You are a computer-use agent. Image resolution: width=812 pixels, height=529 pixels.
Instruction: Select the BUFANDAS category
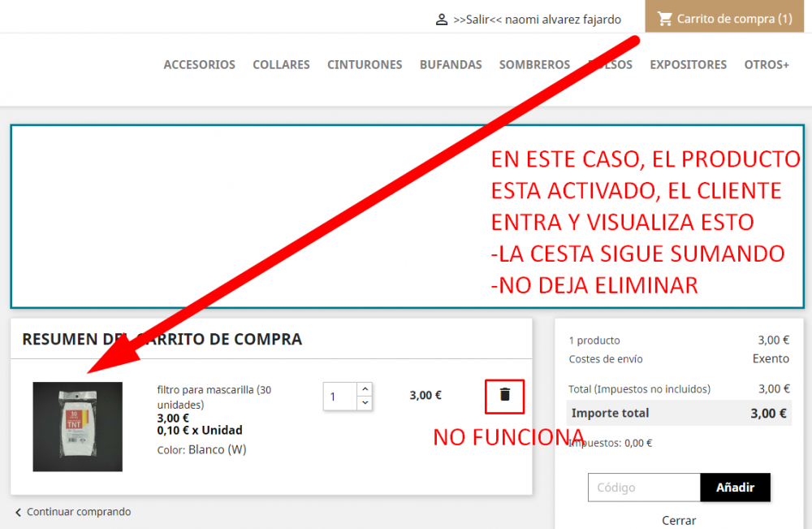451,64
